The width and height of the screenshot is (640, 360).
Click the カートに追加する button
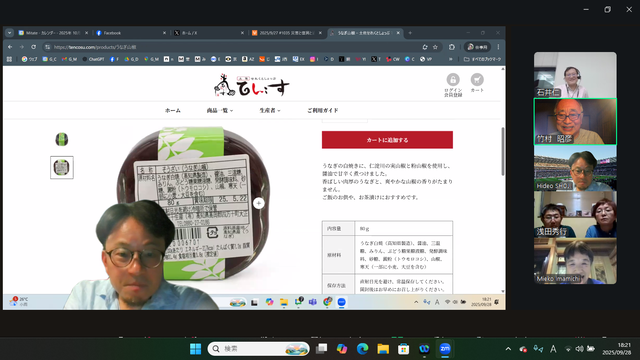click(x=387, y=140)
